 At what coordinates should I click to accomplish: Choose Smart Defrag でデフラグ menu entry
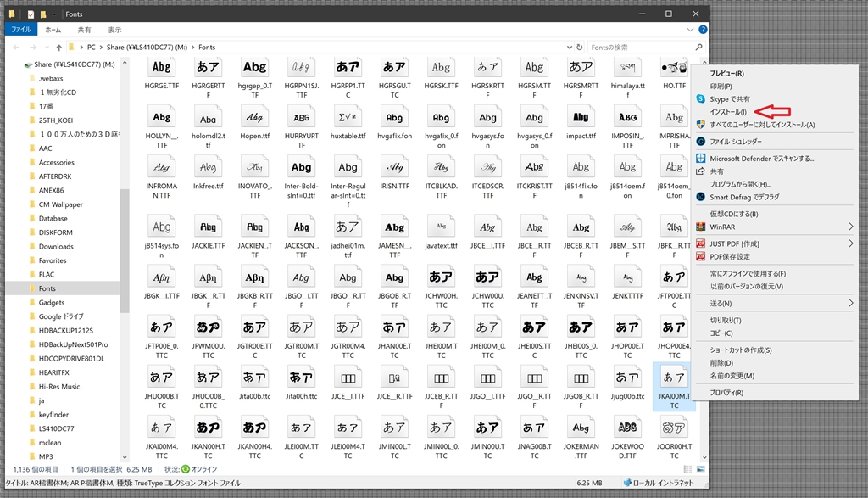pyautogui.click(x=744, y=197)
